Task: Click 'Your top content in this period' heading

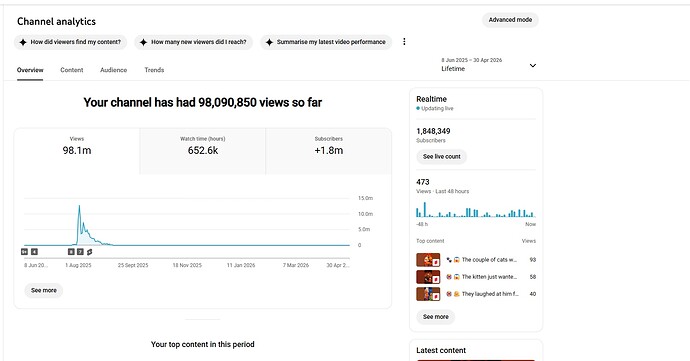Action: (x=202, y=344)
